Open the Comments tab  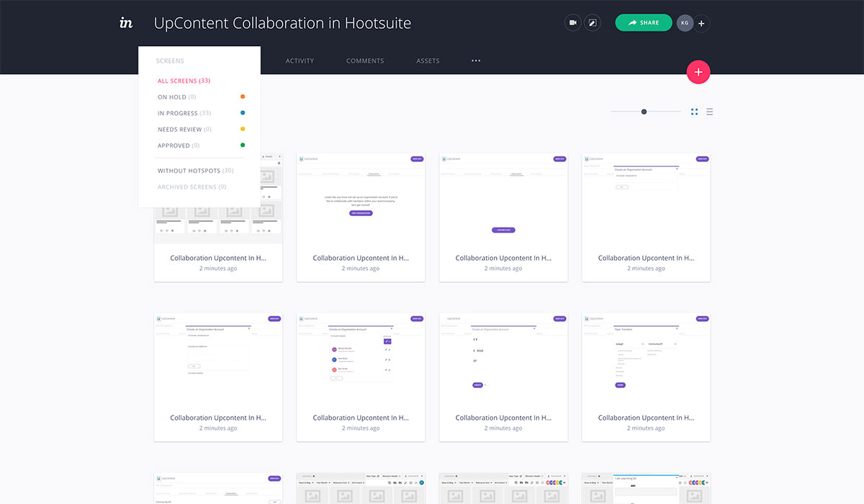[365, 61]
